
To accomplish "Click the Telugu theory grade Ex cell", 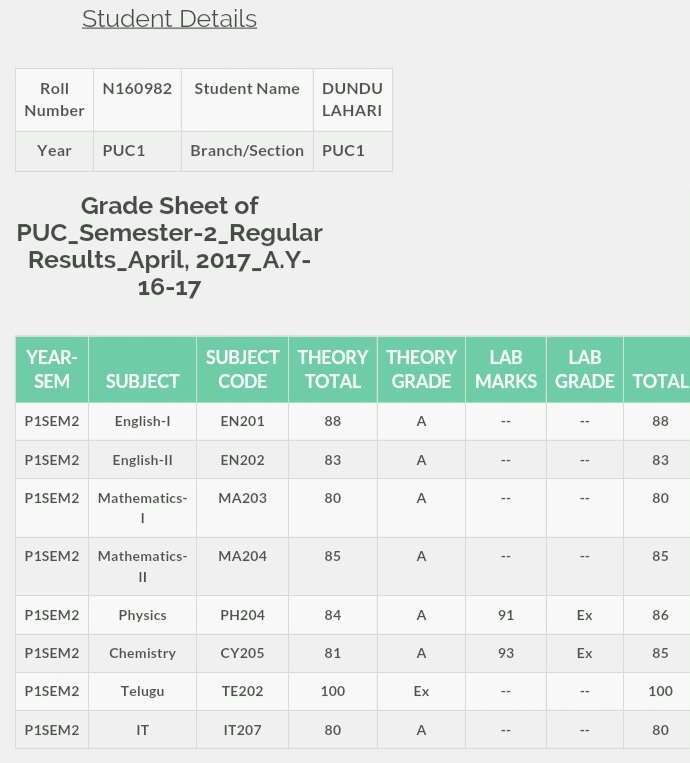I will pos(421,691).
